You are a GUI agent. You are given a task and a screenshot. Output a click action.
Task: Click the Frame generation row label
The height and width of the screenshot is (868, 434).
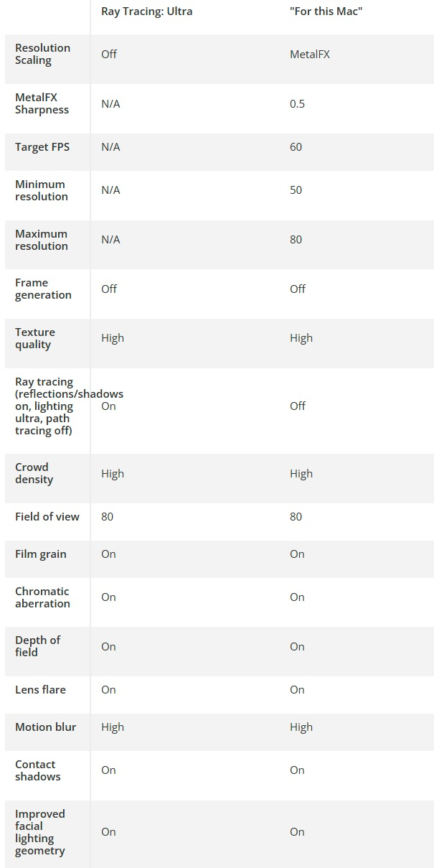[43, 289]
